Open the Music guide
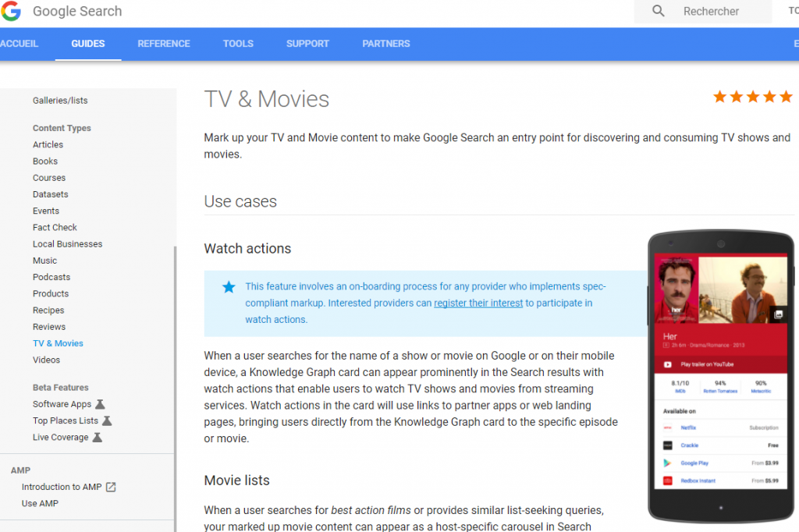 [x=44, y=261]
